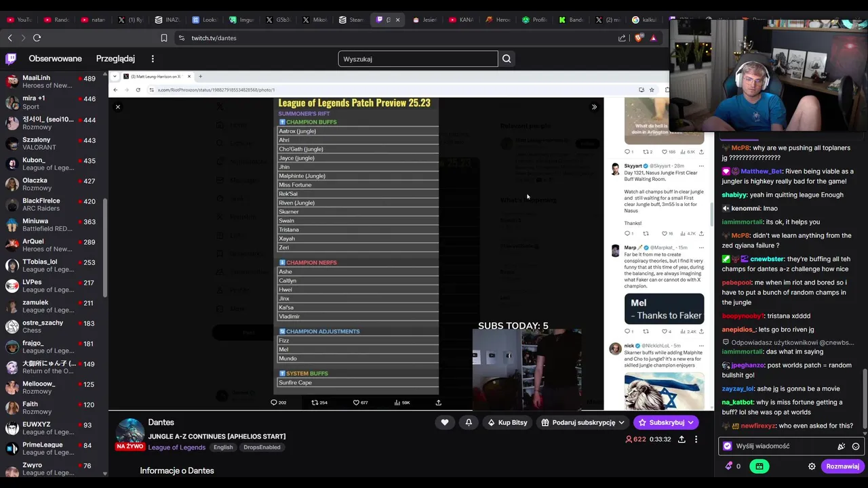
Task: Expand Podaruj subskrypcję dropdown
Action: (x=582, y=422)
